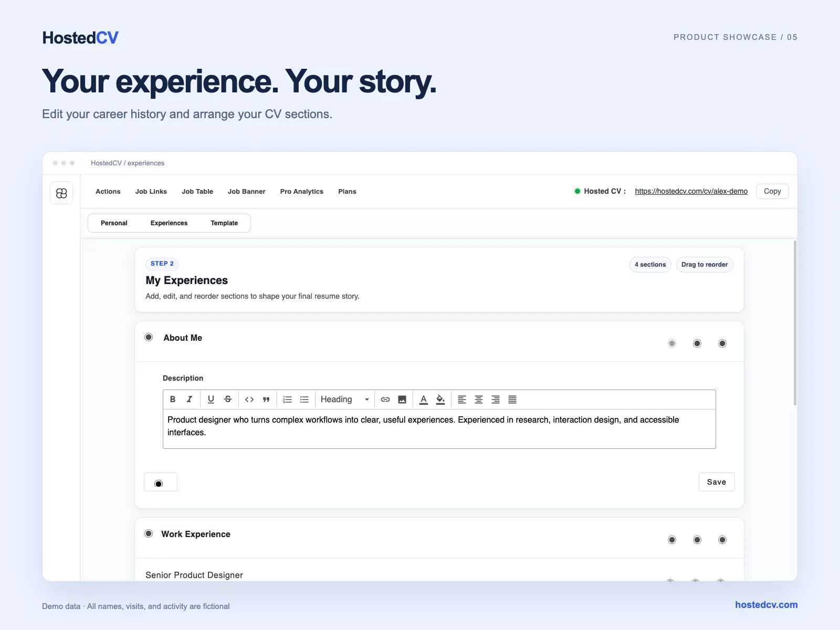
Task: Click the vertical scrollbar thumb
Action: (795, 323)
